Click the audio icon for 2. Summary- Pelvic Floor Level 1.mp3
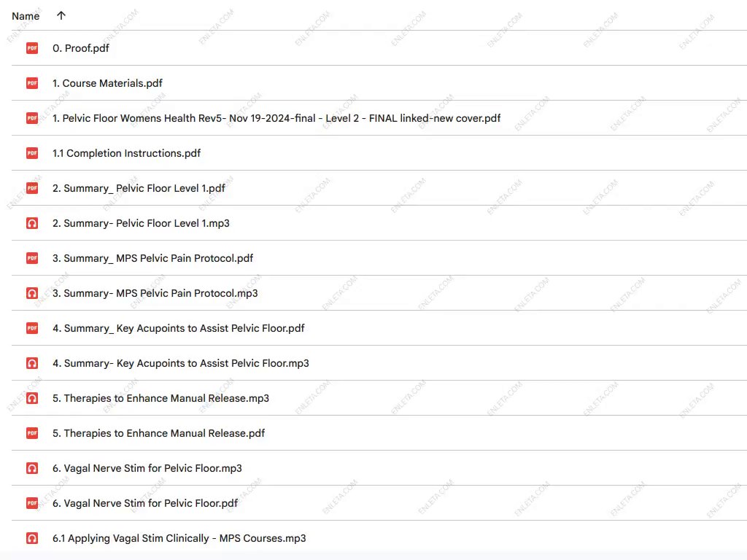This screenshot has height=560, width=747. pos(32,223)
